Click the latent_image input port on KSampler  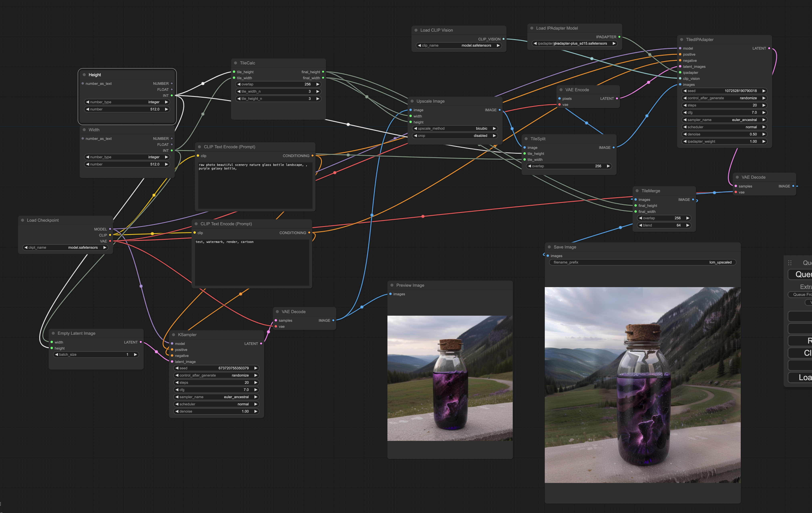click(x=172, y=362)
